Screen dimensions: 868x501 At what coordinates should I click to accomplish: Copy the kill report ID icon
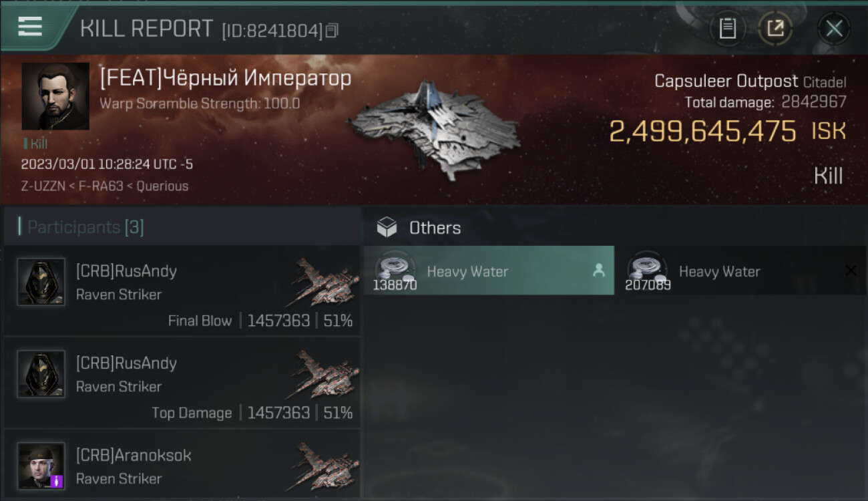[332, 30]
